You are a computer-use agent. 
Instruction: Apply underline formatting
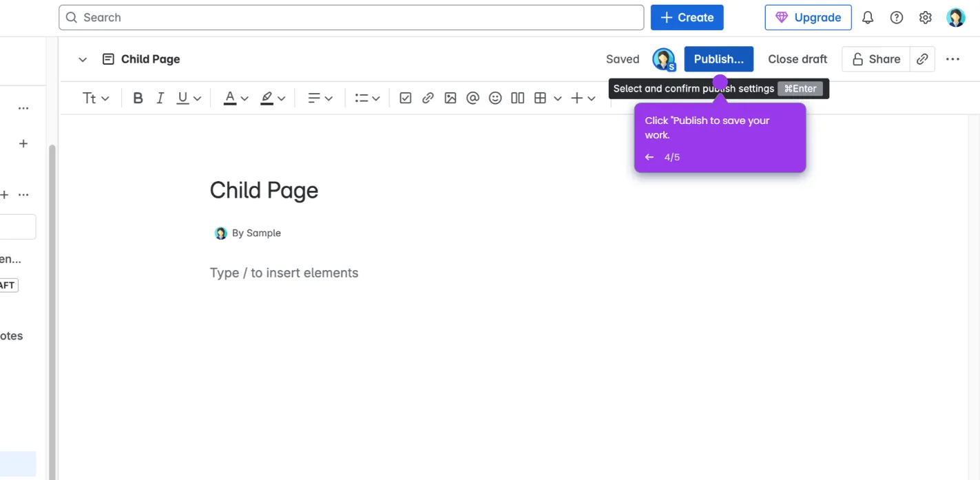point(183,98)
